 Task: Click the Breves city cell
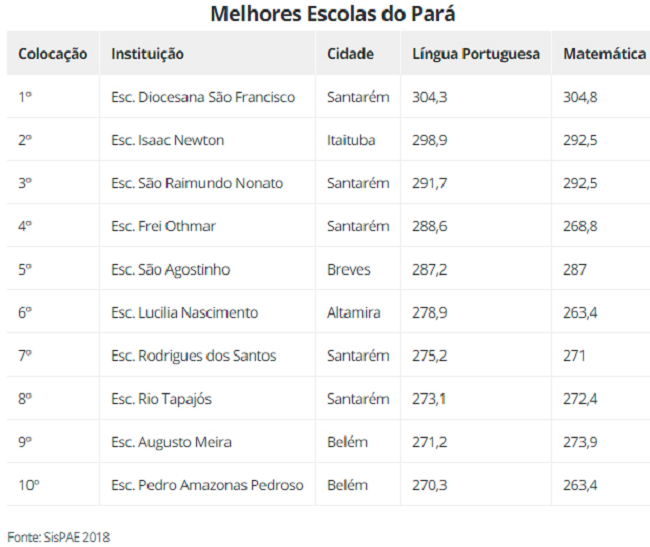point(358,269)
